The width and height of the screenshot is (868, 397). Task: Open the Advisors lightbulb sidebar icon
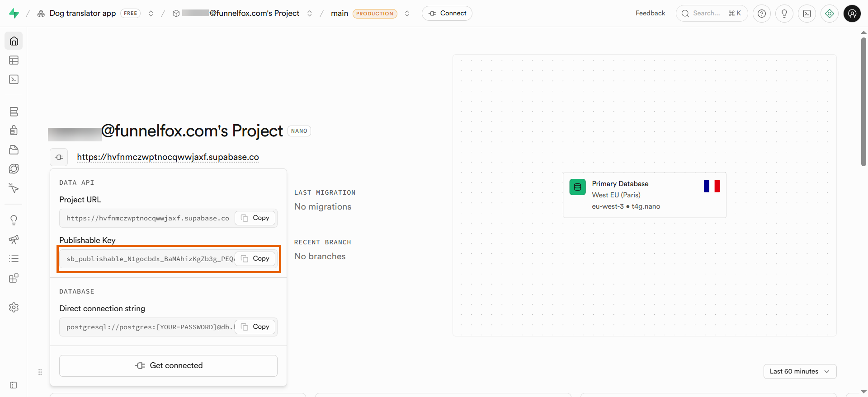tap(14, 220)
